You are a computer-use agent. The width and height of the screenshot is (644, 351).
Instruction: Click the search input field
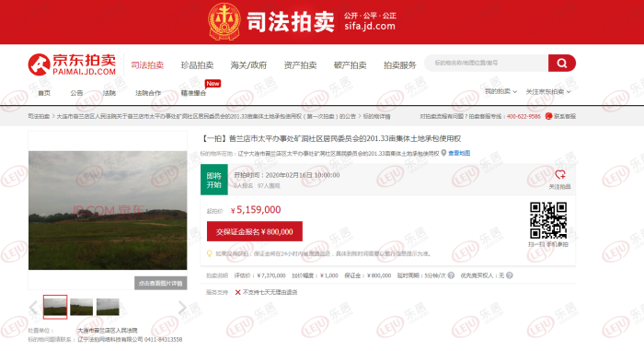[487, 63]
